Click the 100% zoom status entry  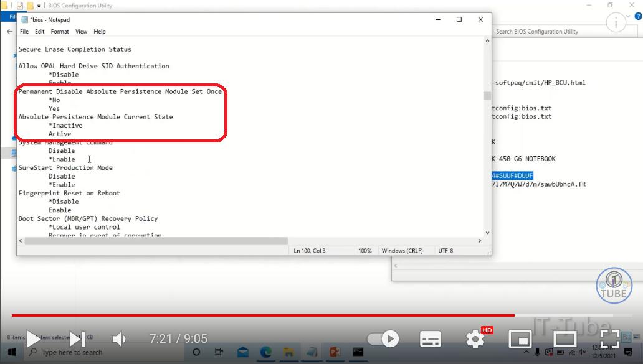pyautogui.click(x=365, y=251)
